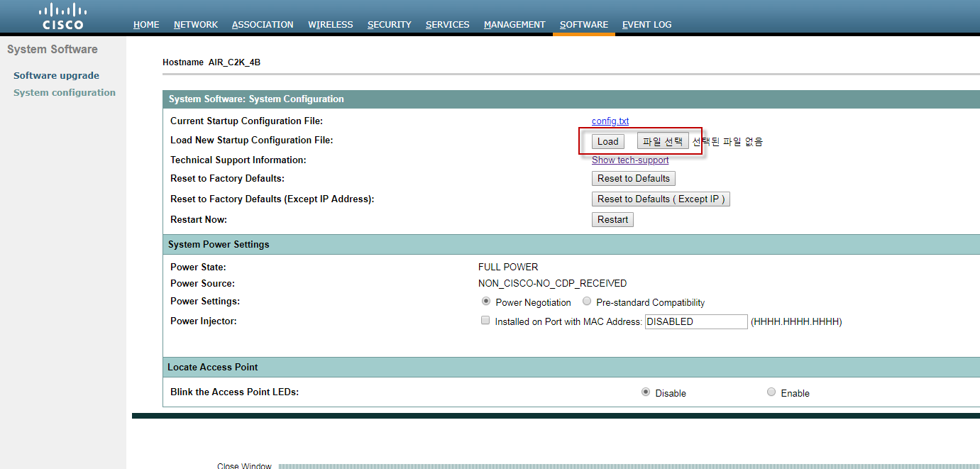Select the SOFTWARE tab
The height and width of the screenshot is (469, 980).
pos(583,24)
